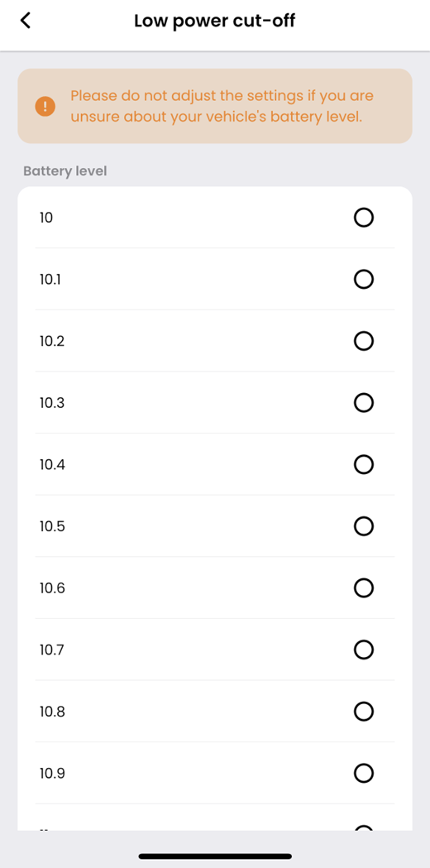Pick the 10.7 radio option

364,650
